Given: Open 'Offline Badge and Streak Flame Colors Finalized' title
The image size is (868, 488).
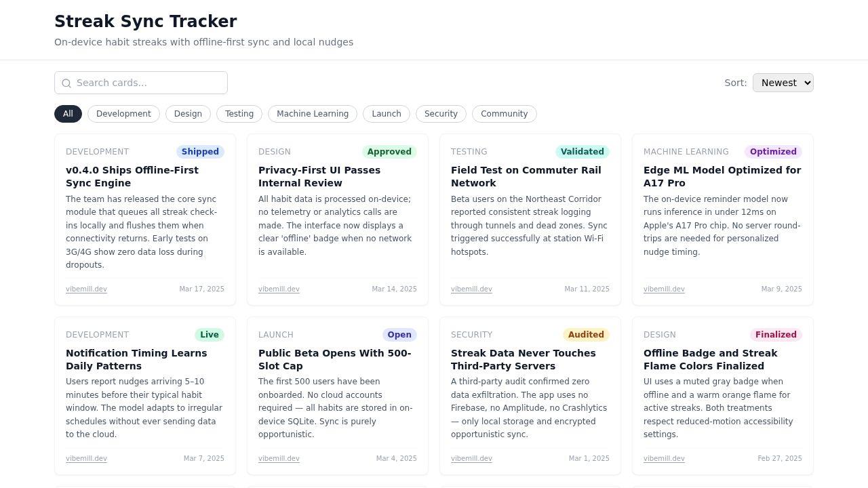Looking at the screenshot, I should (711, 360).
